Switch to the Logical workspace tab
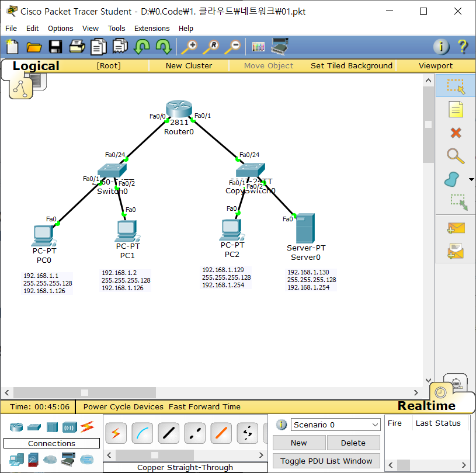Screen dimensions: 476x473 36,66
